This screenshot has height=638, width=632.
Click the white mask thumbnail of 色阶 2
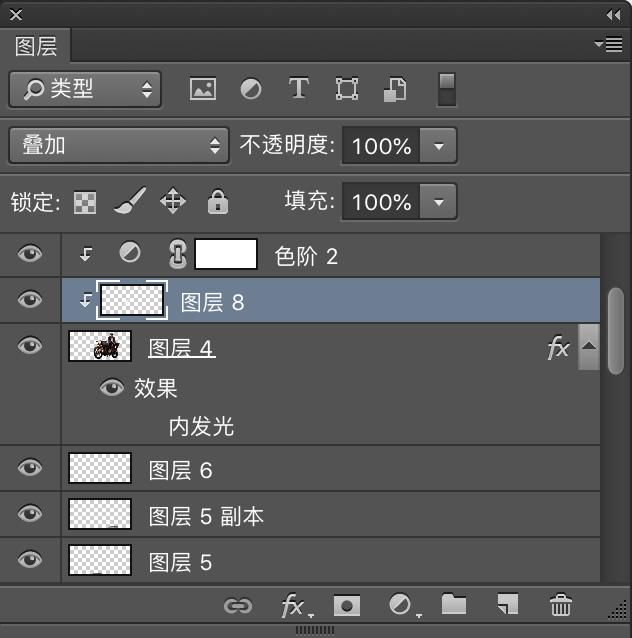point(226,254)
